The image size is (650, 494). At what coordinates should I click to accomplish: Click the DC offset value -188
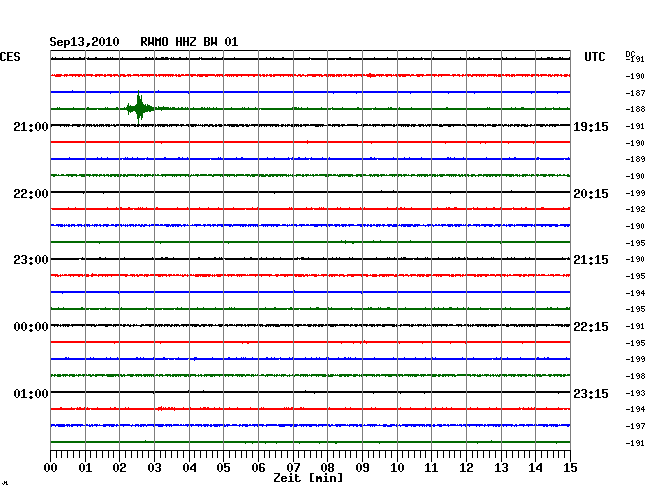(635, 109)
